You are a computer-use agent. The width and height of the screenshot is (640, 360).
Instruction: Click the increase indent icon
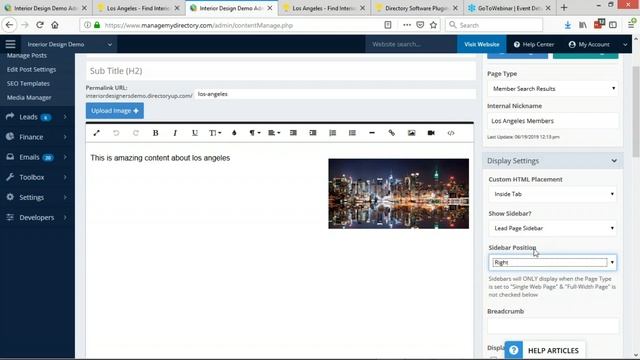click(x=313, y=133)
